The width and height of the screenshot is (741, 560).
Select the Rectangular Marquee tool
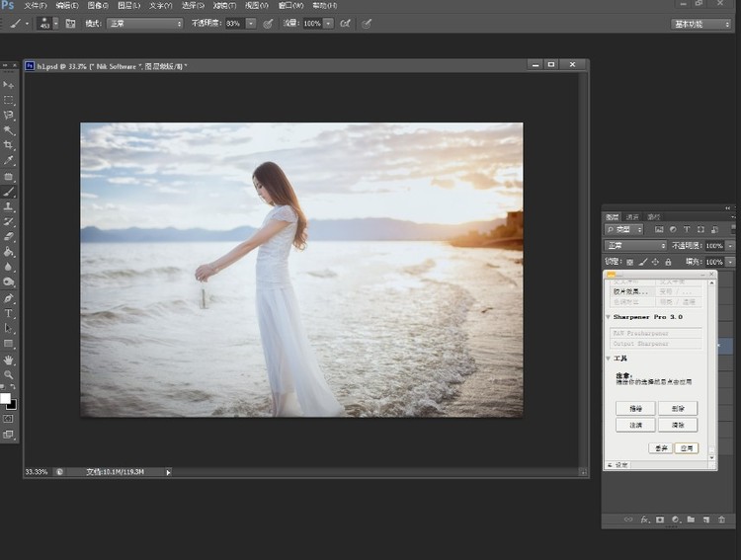click(9, 100)
